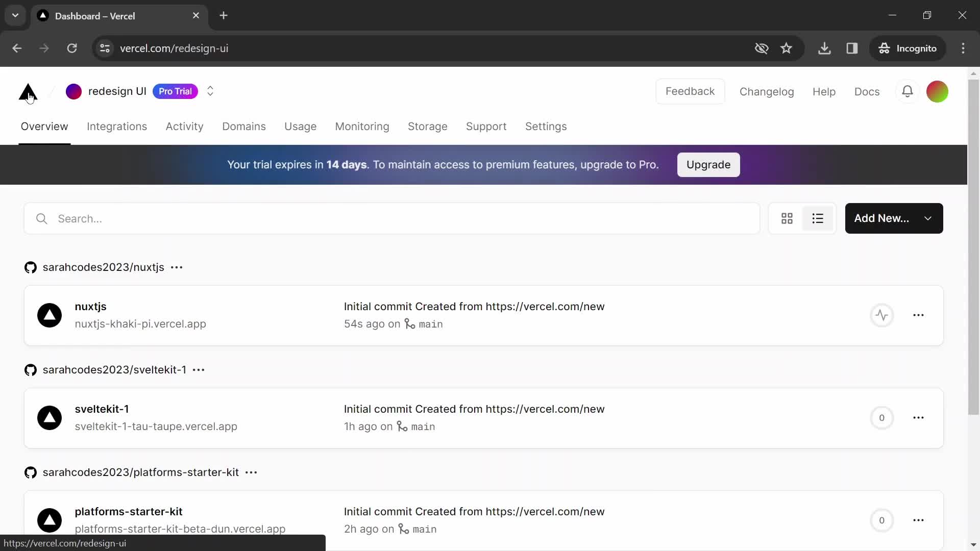Open nuxtjs project card options menu
This screenshot has width=980, height=551.
pos(918,315)
